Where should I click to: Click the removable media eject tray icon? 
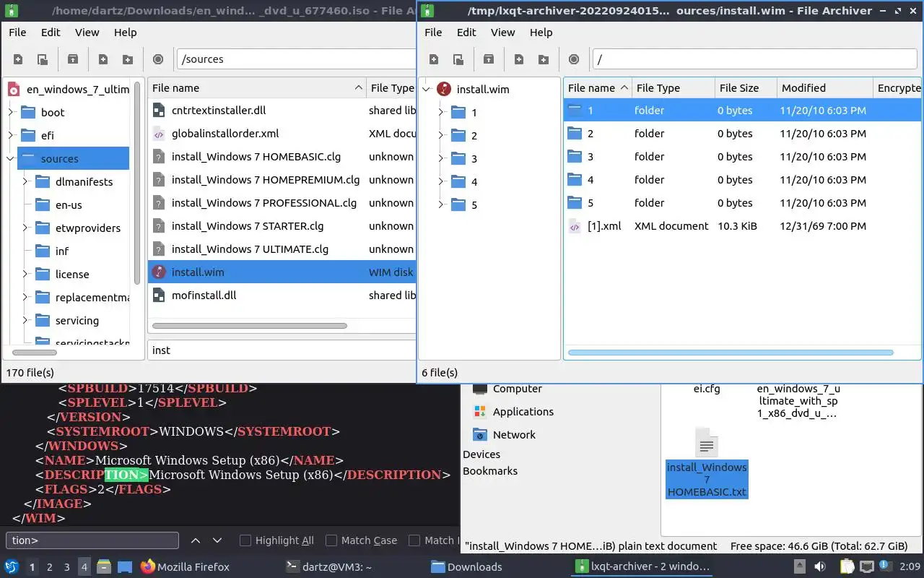point(800,566)
